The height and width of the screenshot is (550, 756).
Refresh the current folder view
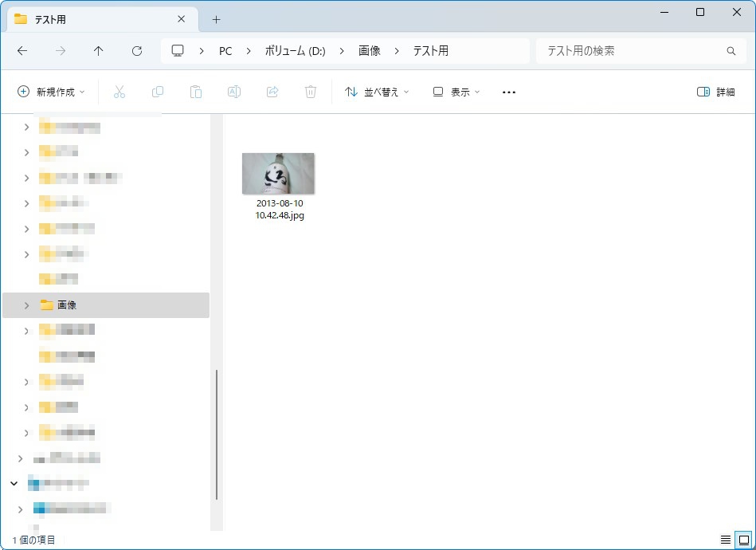tap(137, 51)
